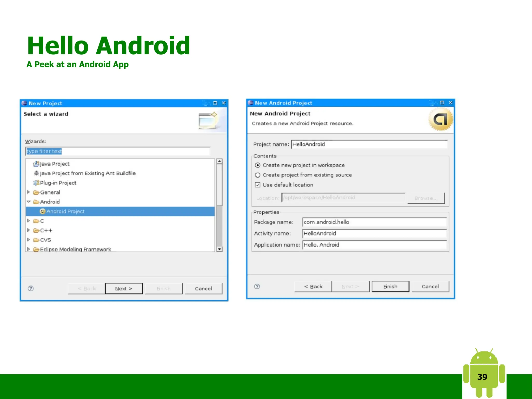Screen dimensions: 532x399
Task: Click Back in New Android Project dialog
Action: click(x=313, y=286)
